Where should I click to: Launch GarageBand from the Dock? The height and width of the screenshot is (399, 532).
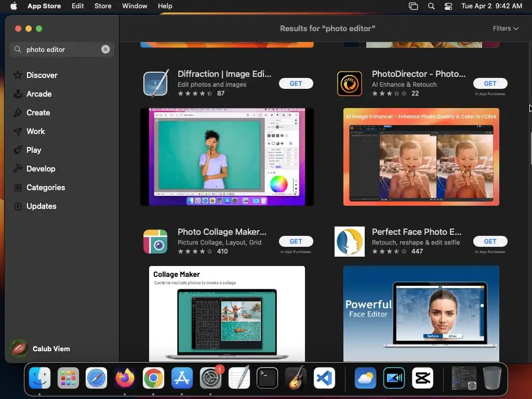(296, 378)
